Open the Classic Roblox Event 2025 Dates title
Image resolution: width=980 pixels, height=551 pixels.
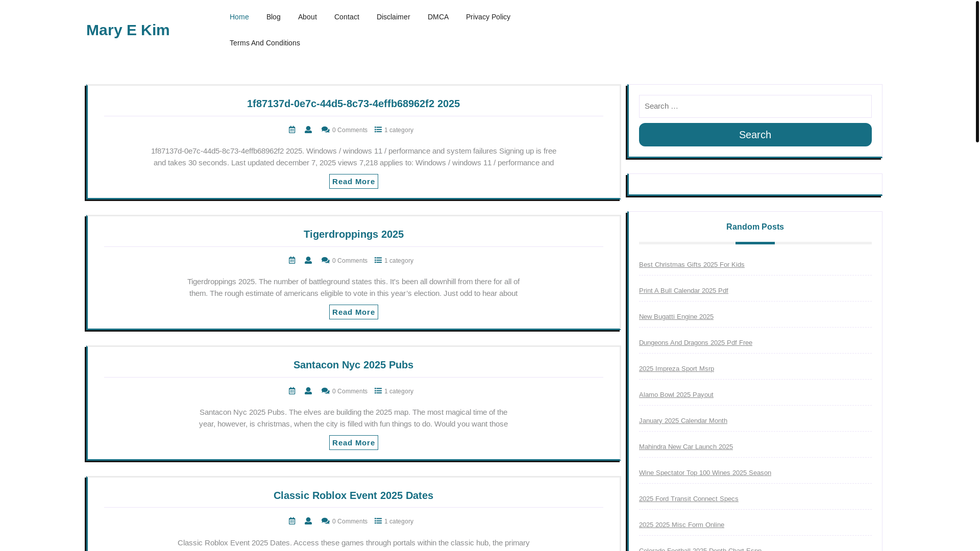[x=353, y=495]
